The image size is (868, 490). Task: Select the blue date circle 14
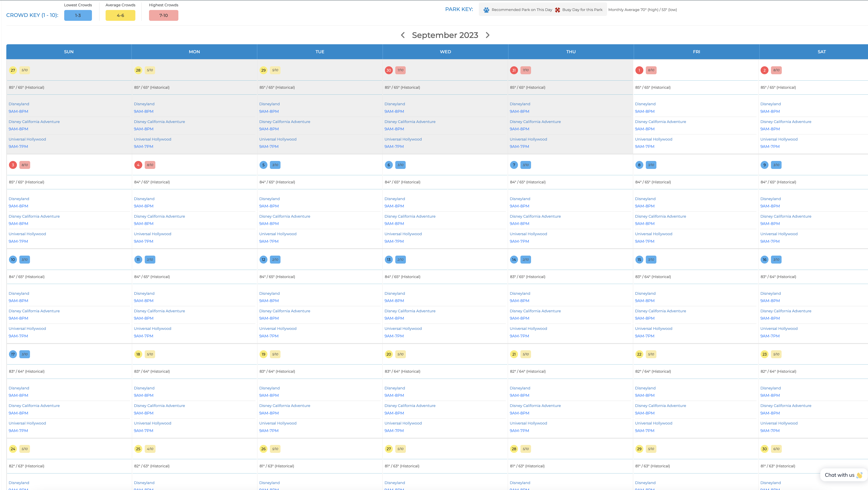(x=514, y=260)
